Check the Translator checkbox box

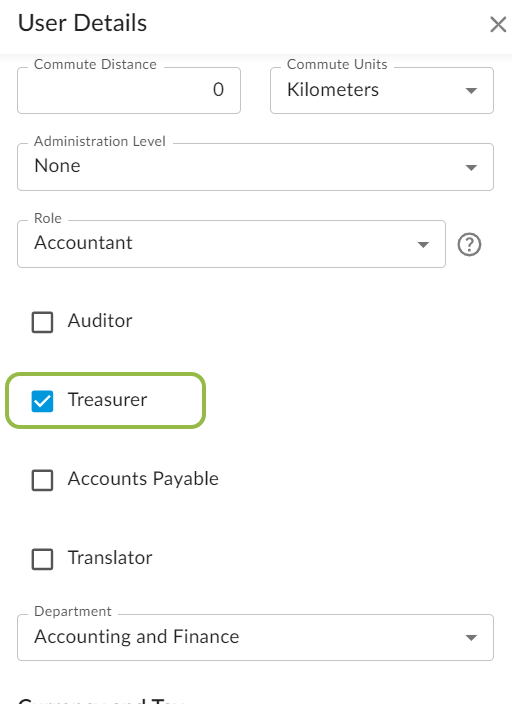pyautogui.click(x=42, y=559)
